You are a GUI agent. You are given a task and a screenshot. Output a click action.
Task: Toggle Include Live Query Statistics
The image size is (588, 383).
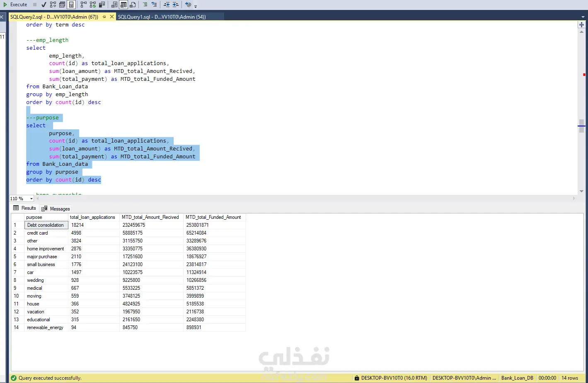(93, 5)
